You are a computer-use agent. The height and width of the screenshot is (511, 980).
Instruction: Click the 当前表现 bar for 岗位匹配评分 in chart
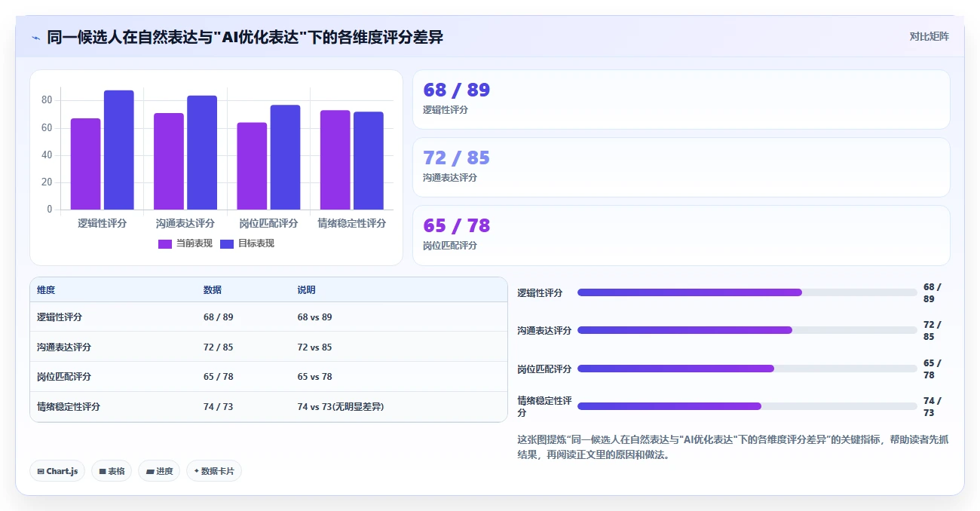(x=252, y=166)
